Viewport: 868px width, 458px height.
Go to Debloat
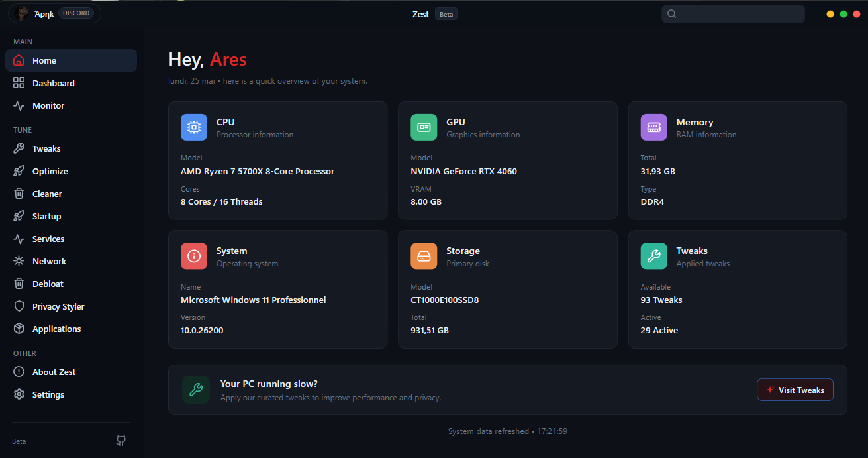(x=72, y=284)
